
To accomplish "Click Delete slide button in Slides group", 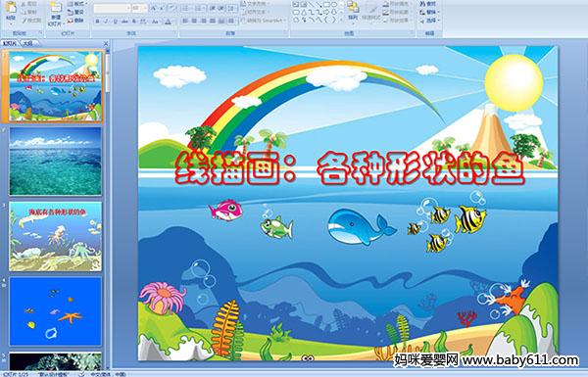I will (x=76, y=21).
